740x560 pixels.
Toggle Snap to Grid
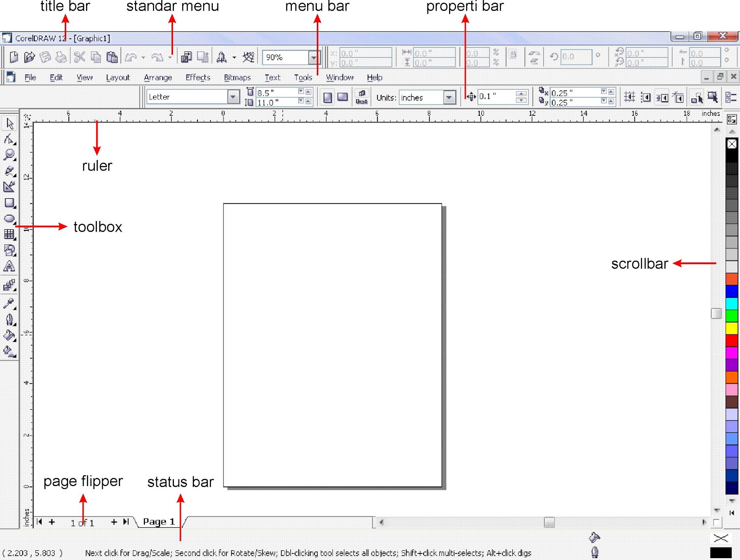(629, 97)
